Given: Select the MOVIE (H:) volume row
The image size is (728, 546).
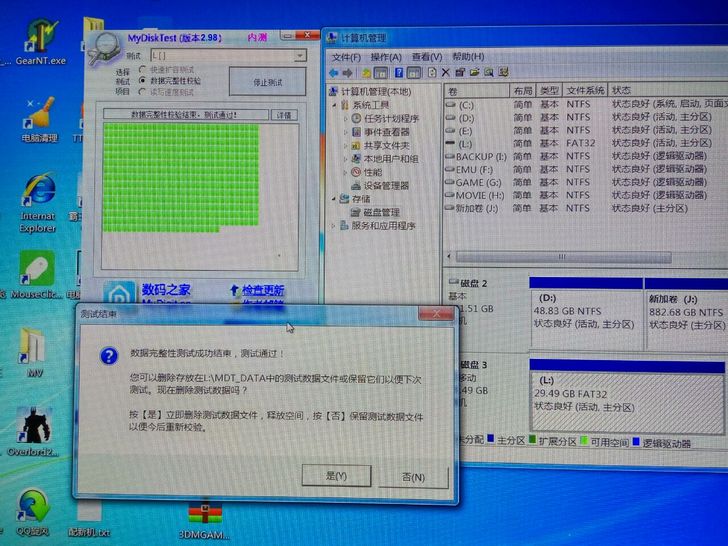Looking at the screenshot, I should click(x=586, y=195).
